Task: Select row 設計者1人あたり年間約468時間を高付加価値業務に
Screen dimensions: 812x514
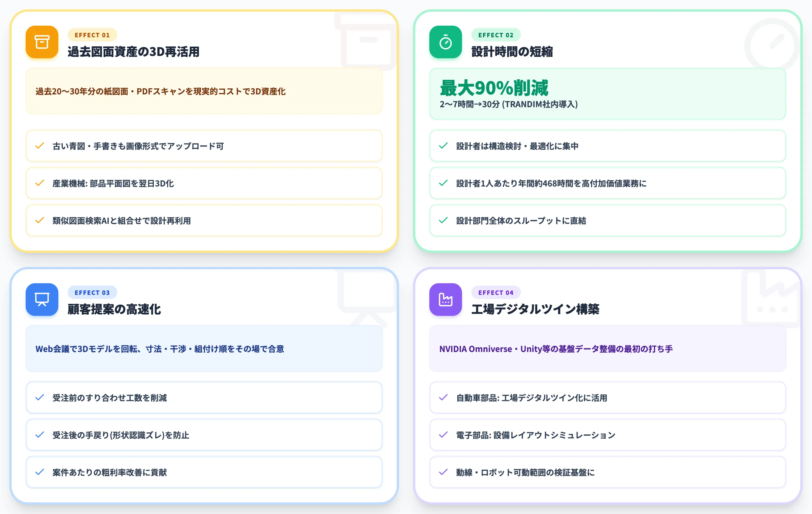Action: (x=608, y=183)
